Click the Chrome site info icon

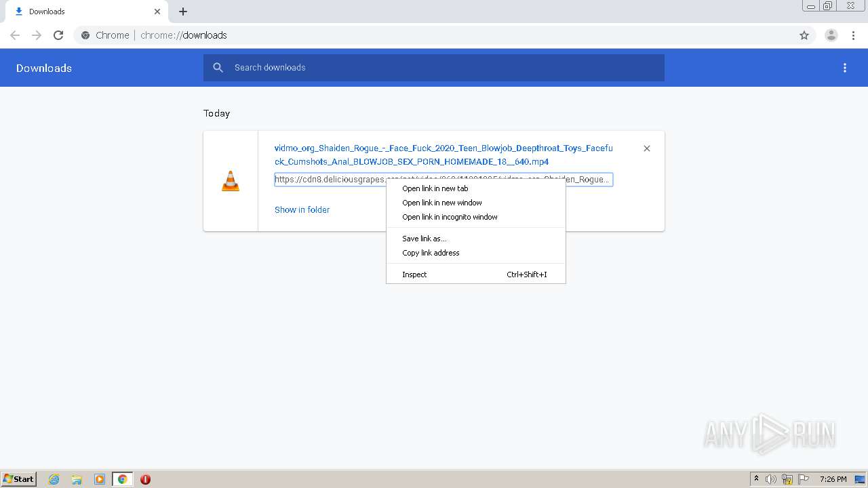[85, 35]
